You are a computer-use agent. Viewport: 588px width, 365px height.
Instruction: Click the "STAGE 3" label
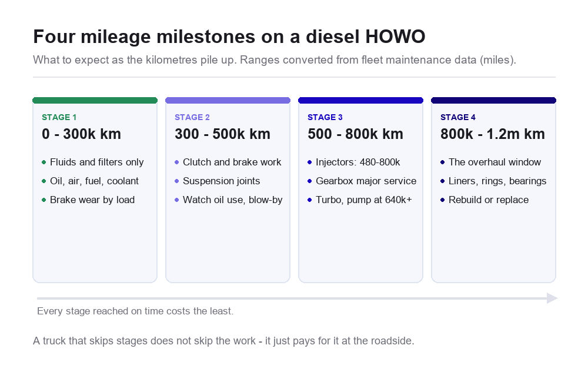(325, 117)
